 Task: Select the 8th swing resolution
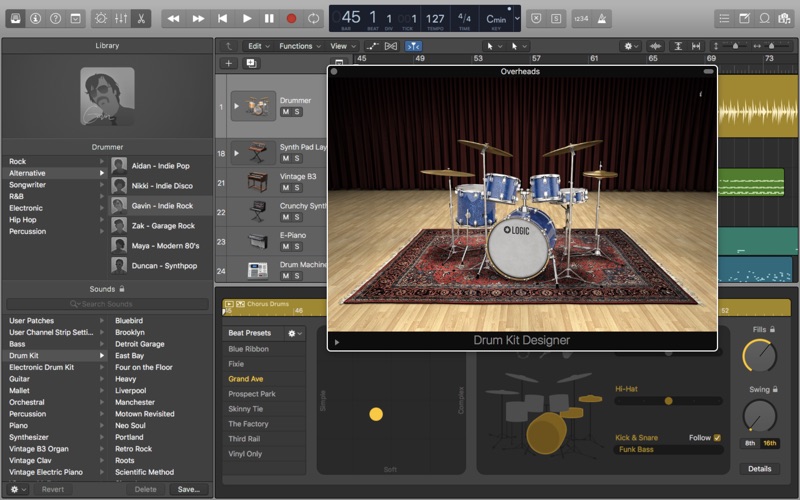pyautogui.click(x=749, y=443)
